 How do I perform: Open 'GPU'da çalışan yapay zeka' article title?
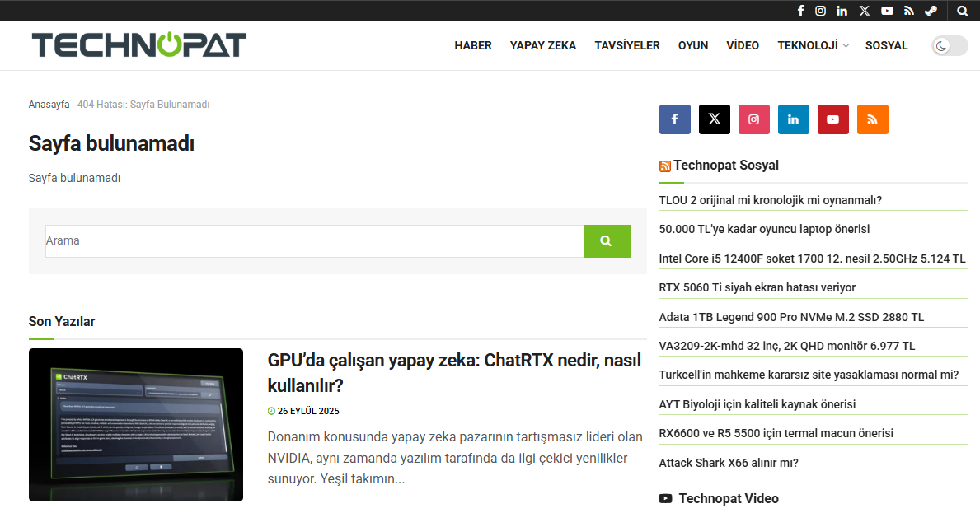[x=454, y=372]
